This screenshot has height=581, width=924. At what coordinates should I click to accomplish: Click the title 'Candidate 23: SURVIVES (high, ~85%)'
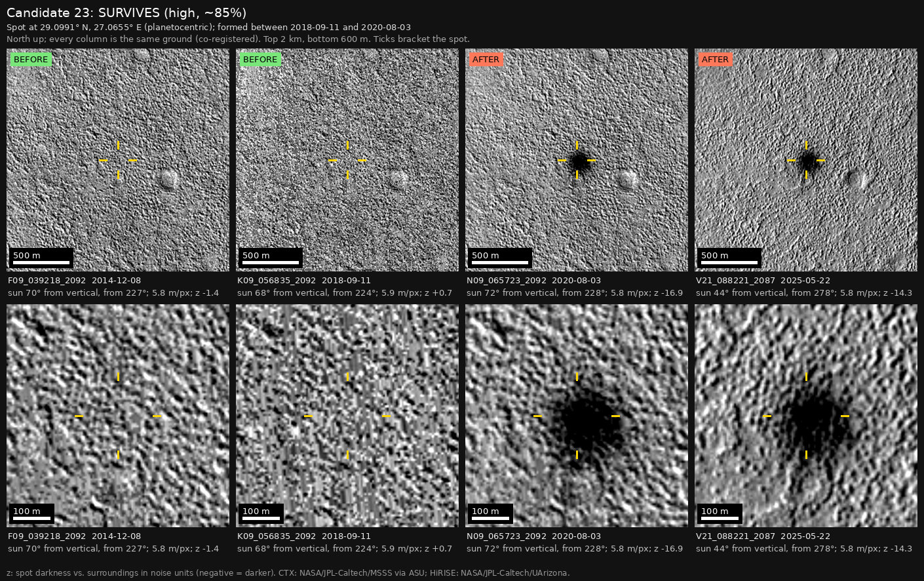(126, 13)
